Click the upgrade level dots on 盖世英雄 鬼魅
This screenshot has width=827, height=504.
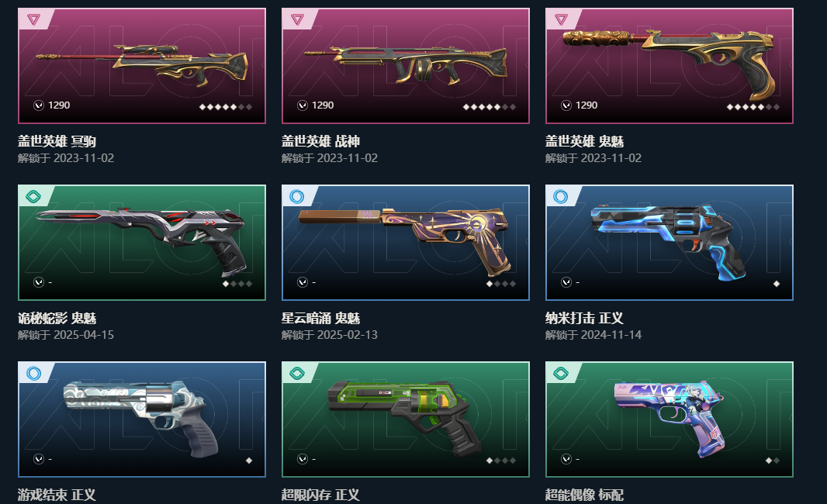pyautogui.click(x=753, y=107)
